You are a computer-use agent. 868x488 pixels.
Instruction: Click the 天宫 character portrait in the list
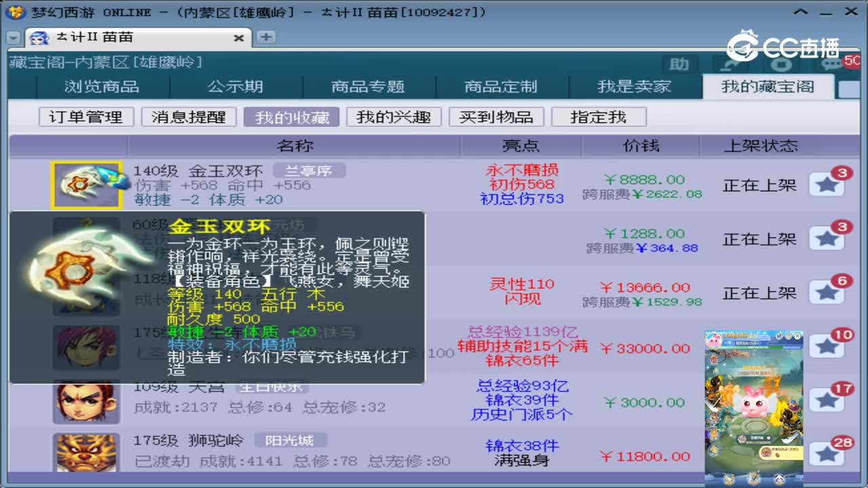(x=87, y=402)
